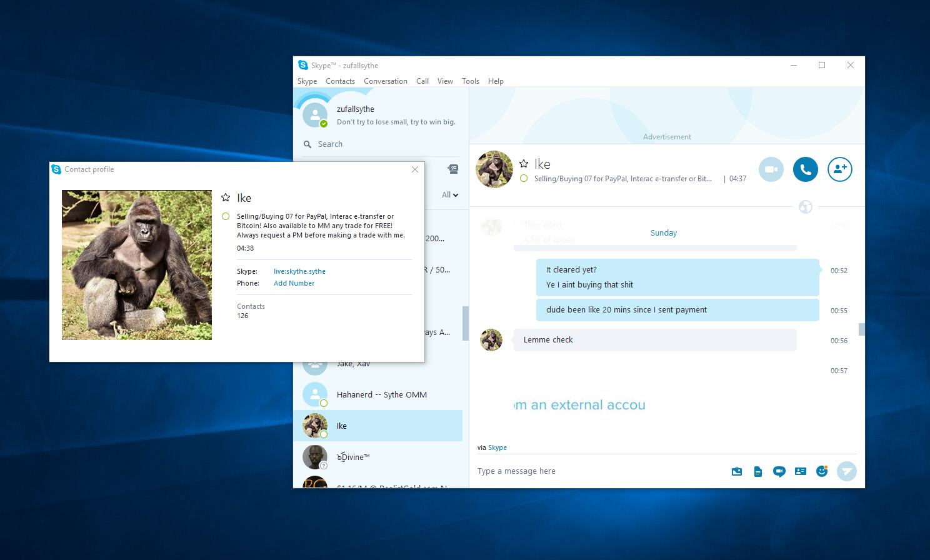Click the send file document icon
Image resolution: width=930 pixels, height=560 pixels.
(x=758, y=471)
